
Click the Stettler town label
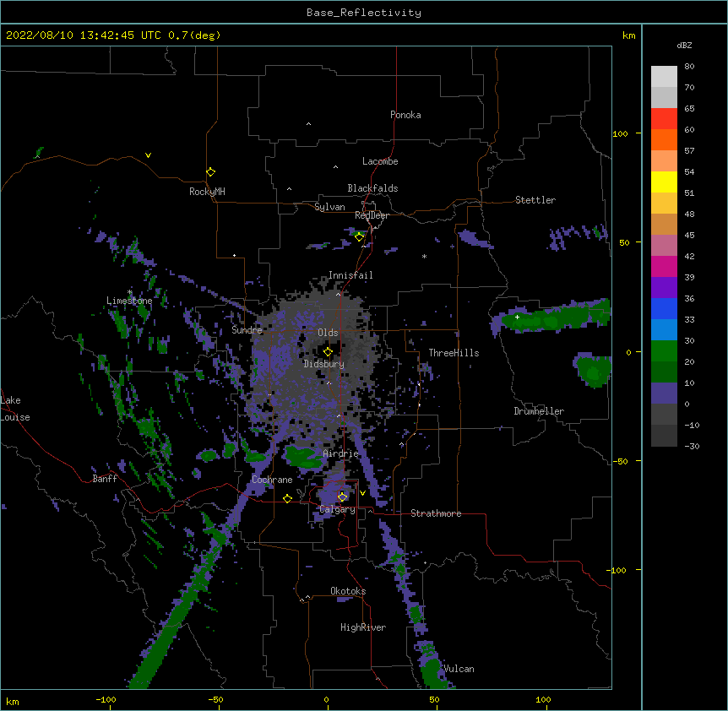[x=535, y=200]
